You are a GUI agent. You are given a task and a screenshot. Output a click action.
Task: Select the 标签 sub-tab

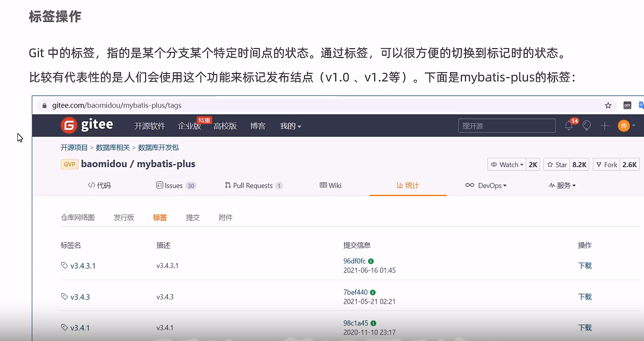click(x=160, y=218)
